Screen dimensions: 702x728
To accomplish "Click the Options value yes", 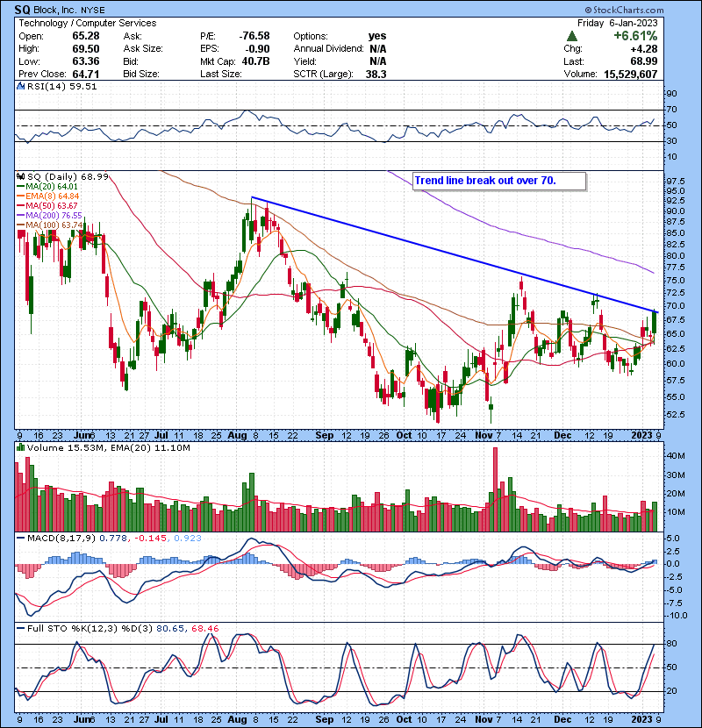I will tap(377, 36).
